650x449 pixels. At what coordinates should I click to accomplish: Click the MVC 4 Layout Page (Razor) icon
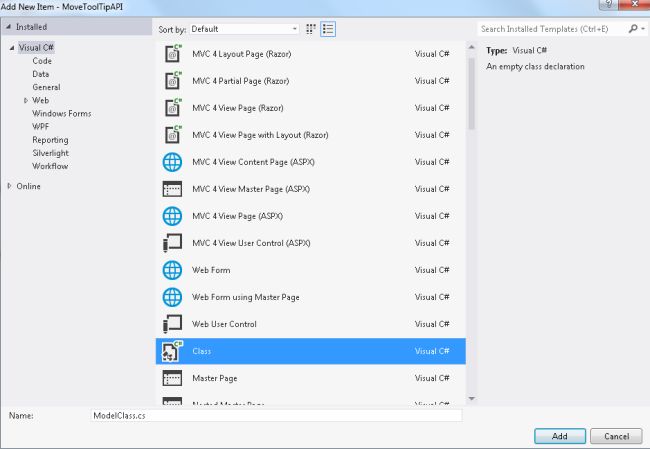[x=172, y=53]
